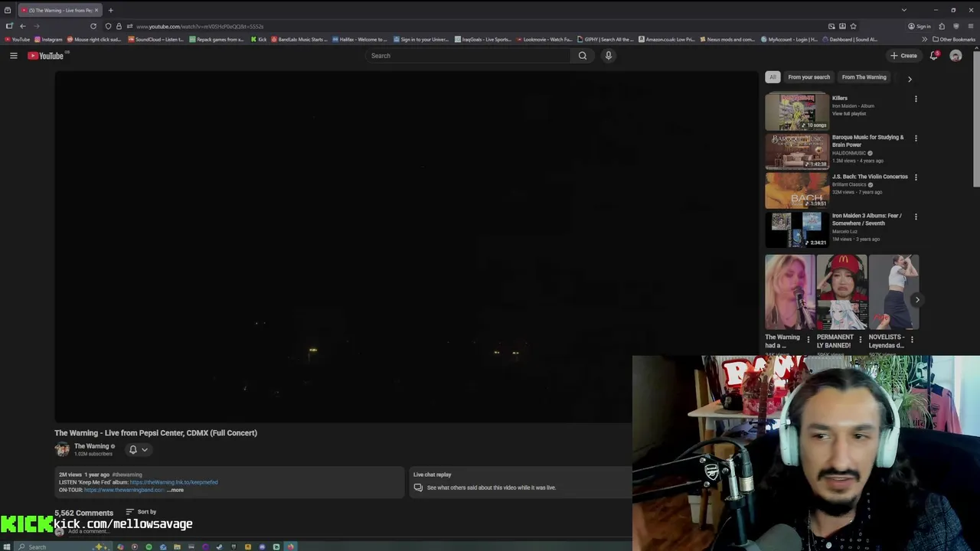
Task: Toggle the subscription notification bell
Action: 132,450
